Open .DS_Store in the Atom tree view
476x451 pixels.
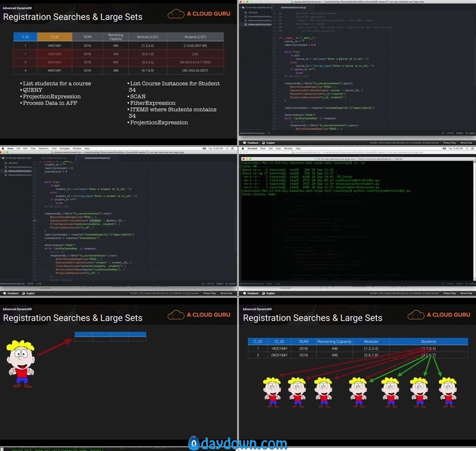(13, 163)
